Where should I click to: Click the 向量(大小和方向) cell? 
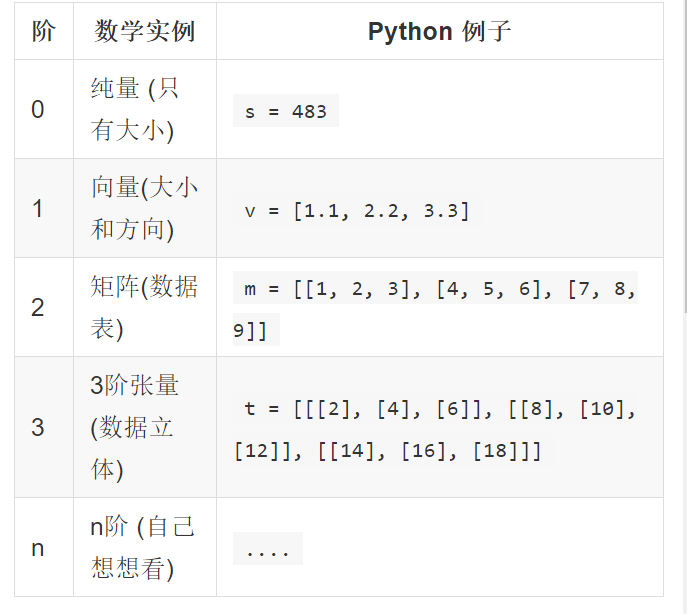[144, 208]
